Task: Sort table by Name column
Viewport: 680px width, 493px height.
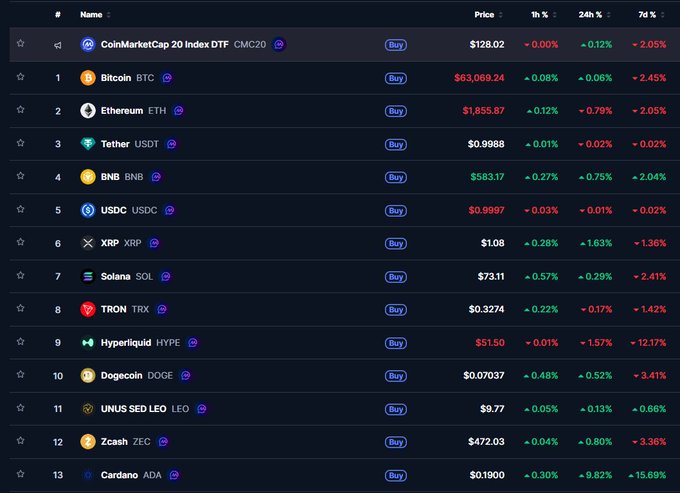Action: click(x=95, y=15)
